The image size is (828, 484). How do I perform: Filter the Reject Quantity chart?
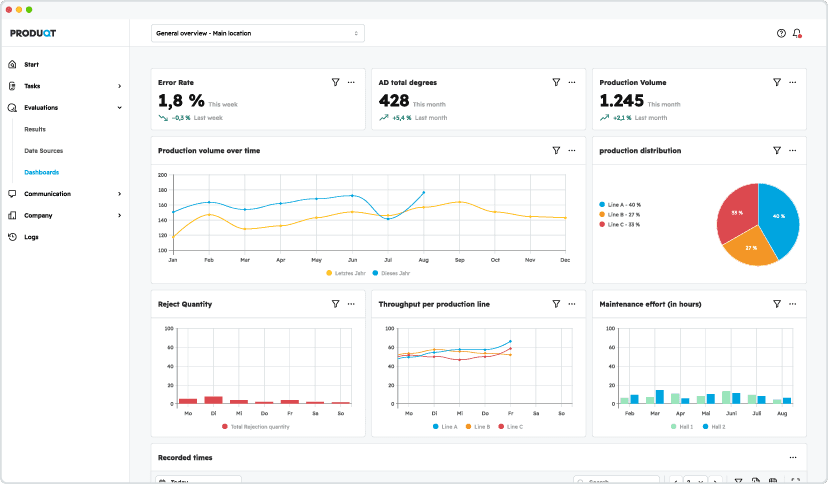335,303
